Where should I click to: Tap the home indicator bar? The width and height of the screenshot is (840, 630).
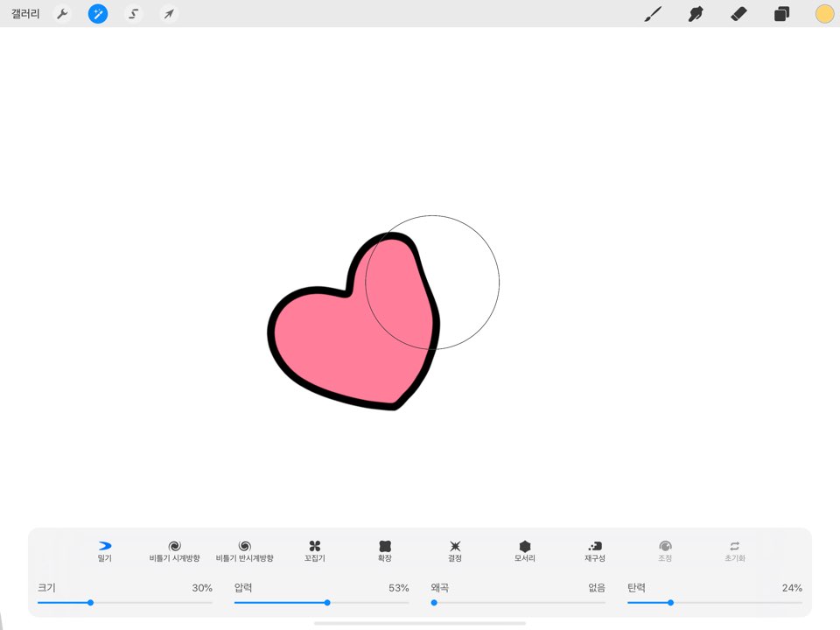[x=419, y=624]
